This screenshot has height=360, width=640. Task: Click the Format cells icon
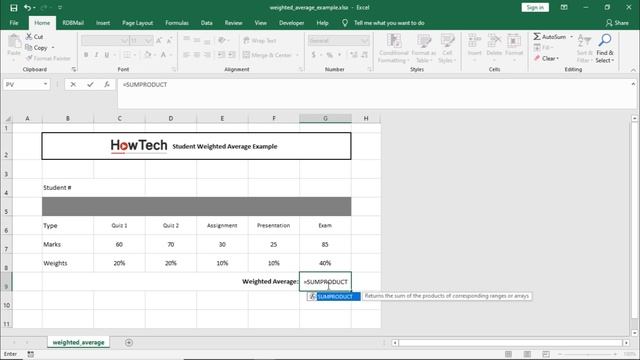pos(514,41)
